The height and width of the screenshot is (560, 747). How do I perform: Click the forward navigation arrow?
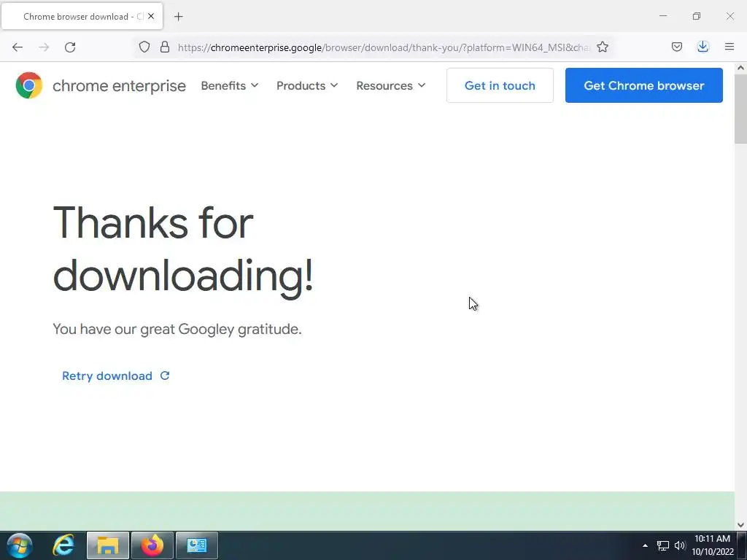click(44, 47)
